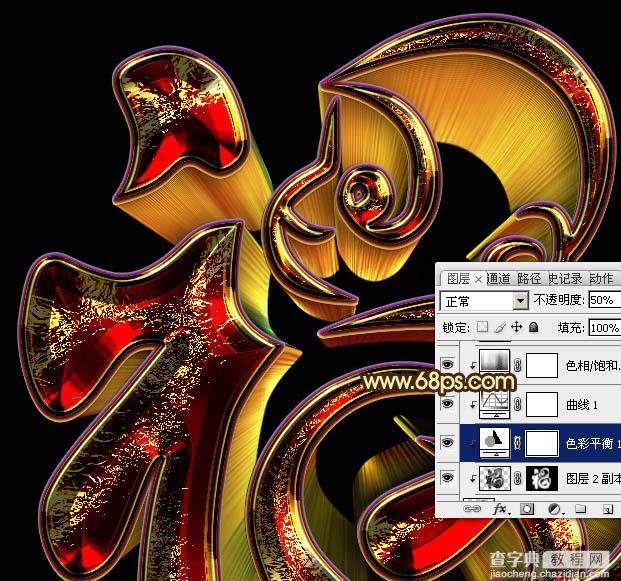
Task: Select the 图层 2 副本 layer name
Action: click(593, 478)
